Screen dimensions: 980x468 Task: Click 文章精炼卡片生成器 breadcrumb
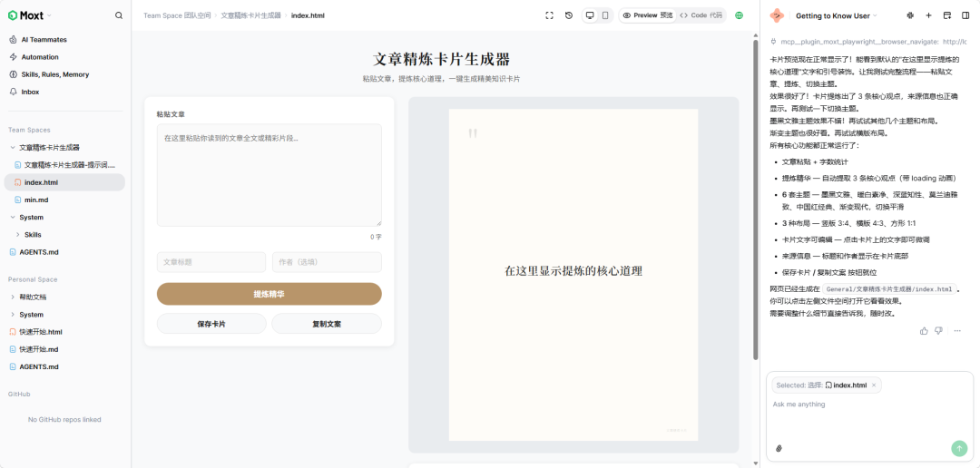click(250, 15)
